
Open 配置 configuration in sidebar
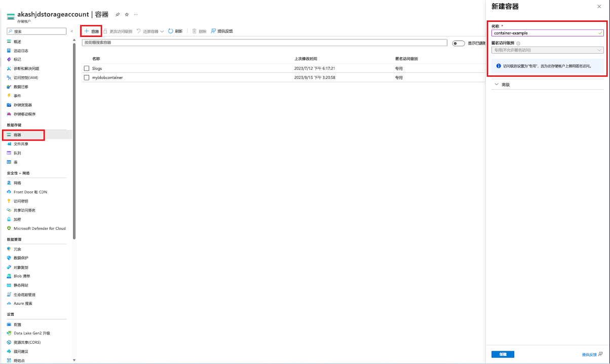tap(17, 324)
